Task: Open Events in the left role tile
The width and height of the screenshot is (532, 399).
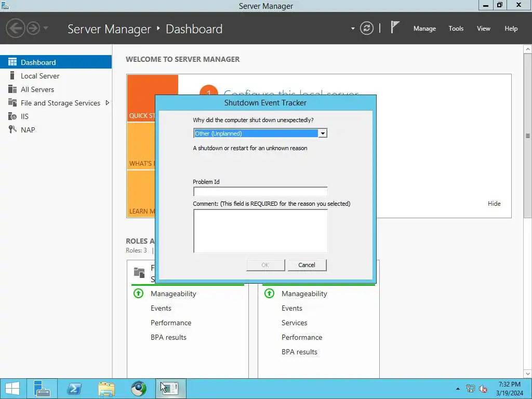Action: point(161,308)
